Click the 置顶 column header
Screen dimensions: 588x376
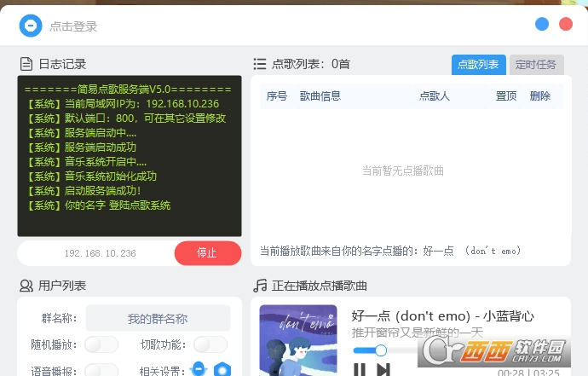pos(506,96)
